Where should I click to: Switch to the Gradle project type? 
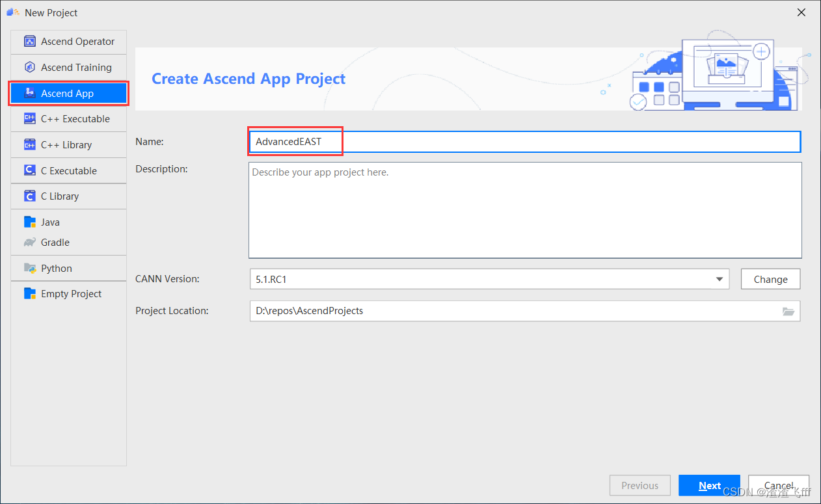68,243
